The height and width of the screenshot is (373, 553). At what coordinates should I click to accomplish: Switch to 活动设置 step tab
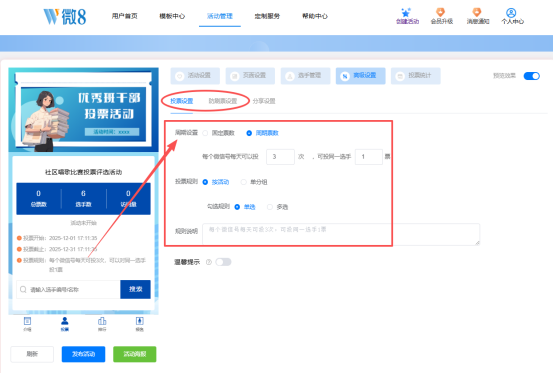(x=195, y=76)
